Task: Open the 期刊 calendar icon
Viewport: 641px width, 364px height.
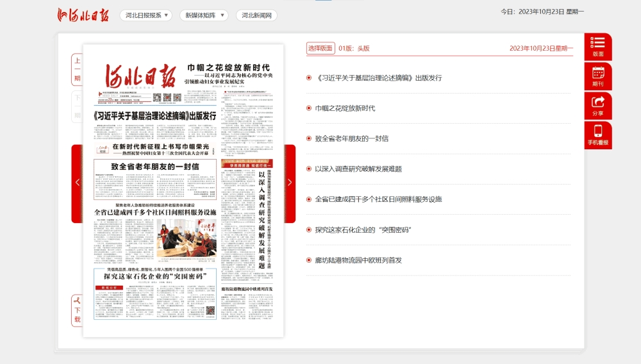Action: tap(597, 76)
